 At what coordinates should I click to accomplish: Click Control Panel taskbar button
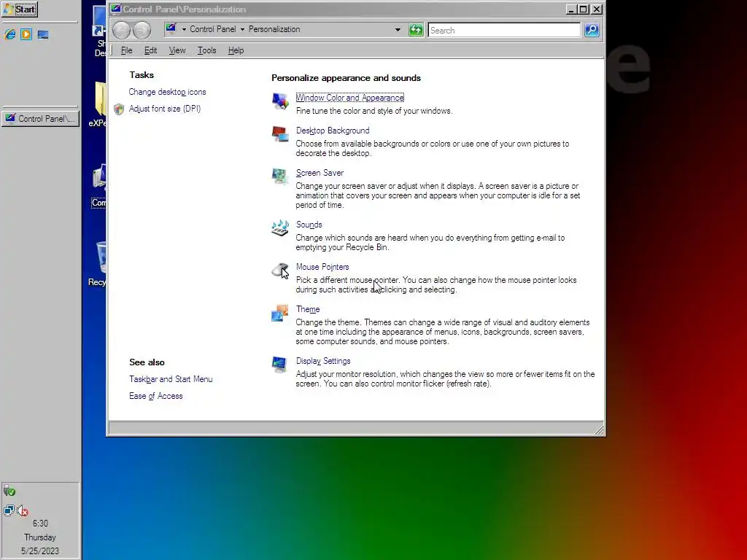(x=41, y=119)
